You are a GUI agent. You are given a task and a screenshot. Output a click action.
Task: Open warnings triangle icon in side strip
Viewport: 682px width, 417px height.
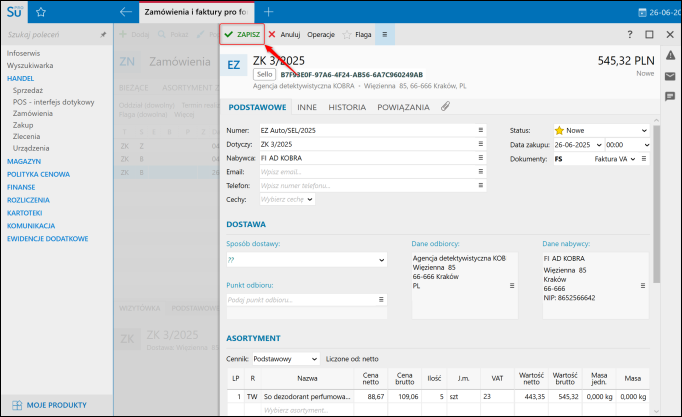click(x=670, y=55)
